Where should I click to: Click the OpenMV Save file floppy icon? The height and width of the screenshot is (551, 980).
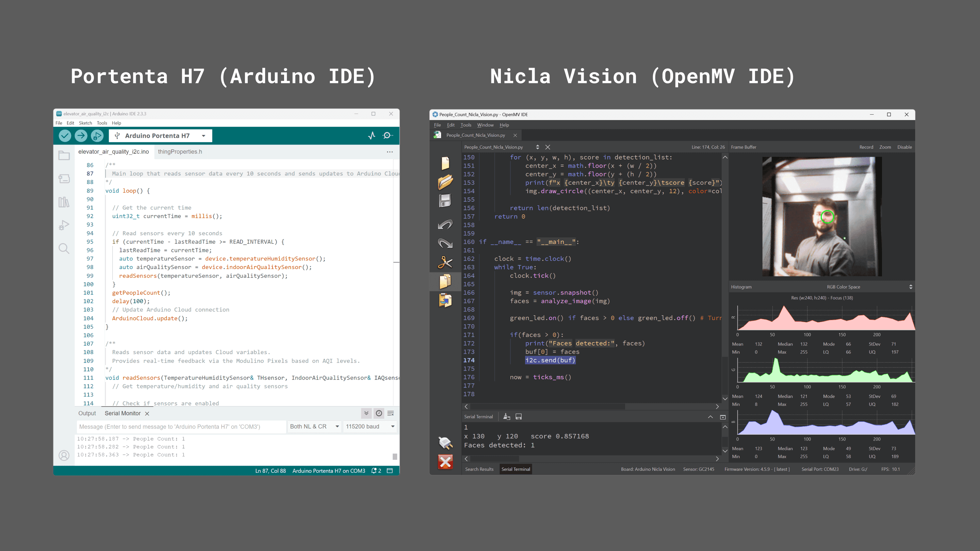coord(445,201)
